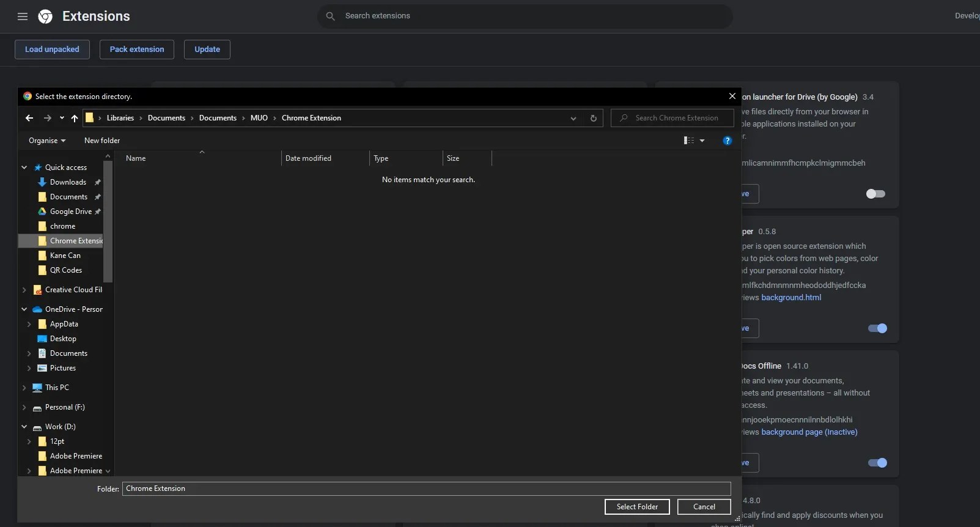
Task: Sort by Type column header
Action: (x=406, y=158)
